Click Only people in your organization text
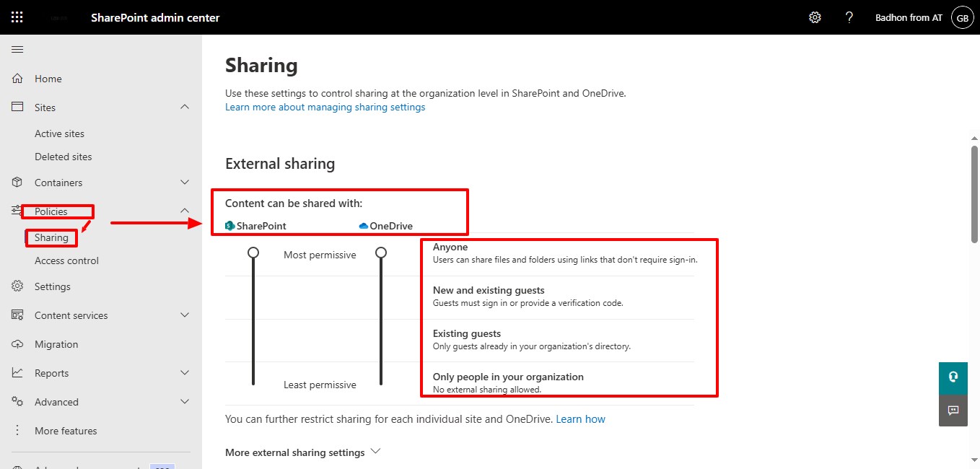This screenshot has height=469, width=980. (x=508, y=377)
